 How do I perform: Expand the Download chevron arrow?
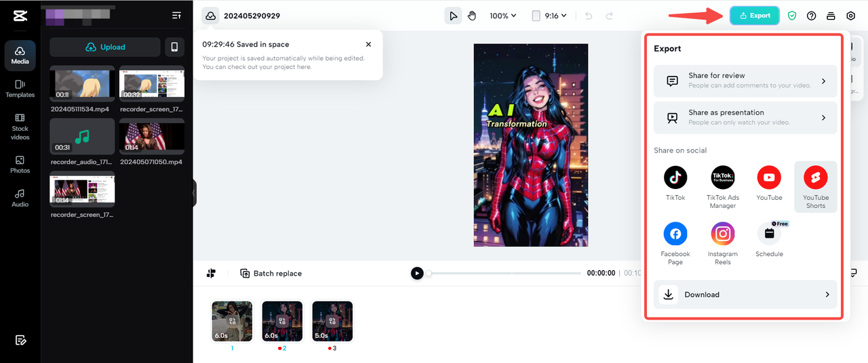pos(827,295)
